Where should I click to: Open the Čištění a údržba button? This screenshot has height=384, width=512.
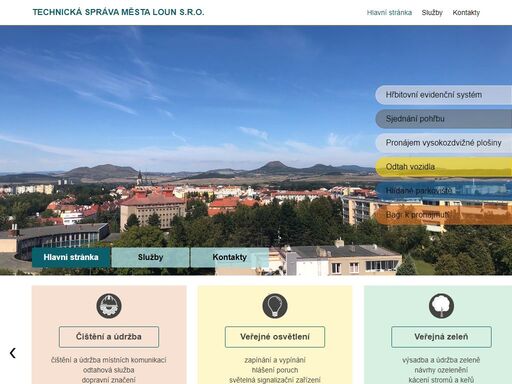tap(109, 337)
